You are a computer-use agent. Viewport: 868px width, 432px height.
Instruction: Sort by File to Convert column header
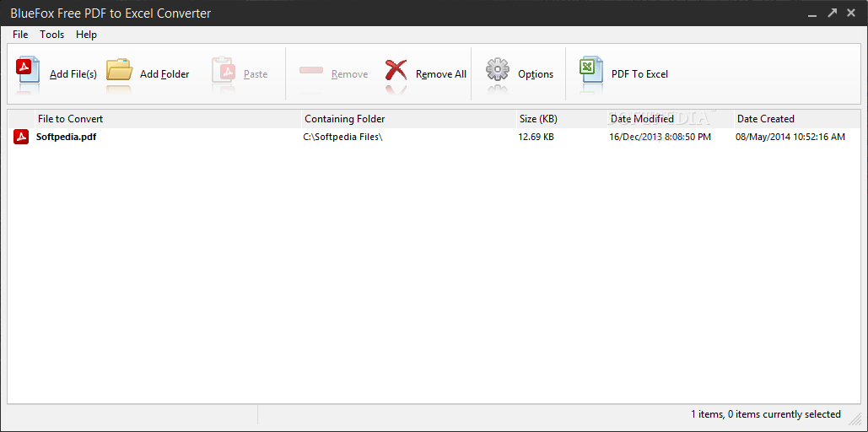point(169,118)
